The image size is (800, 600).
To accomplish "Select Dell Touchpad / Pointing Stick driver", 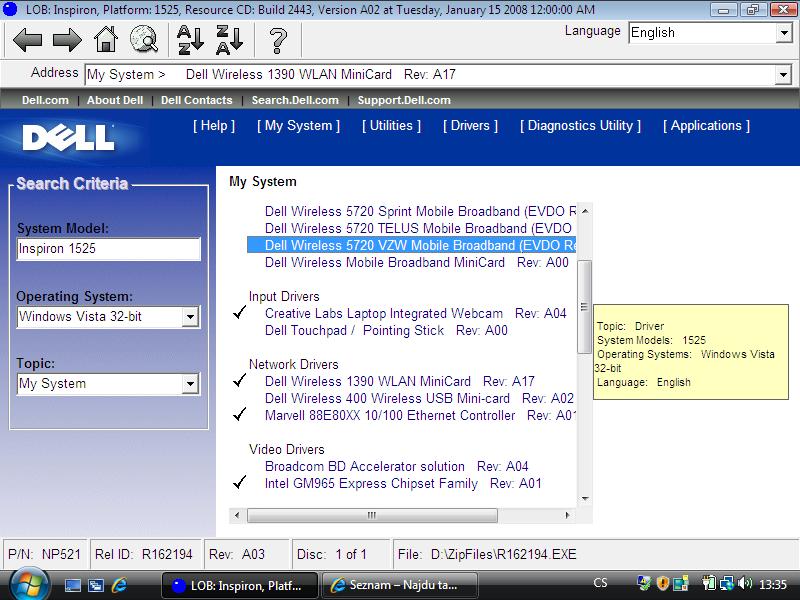I will [x=386, y=330].
